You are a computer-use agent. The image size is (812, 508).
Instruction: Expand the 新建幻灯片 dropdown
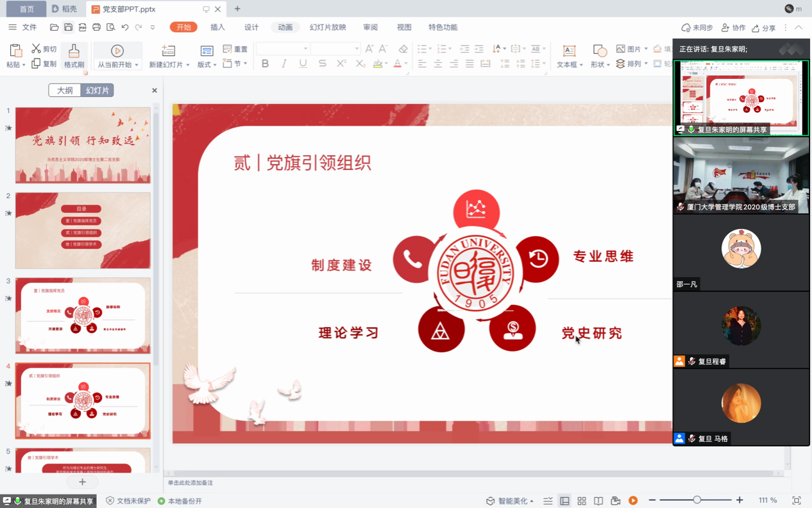188,65
